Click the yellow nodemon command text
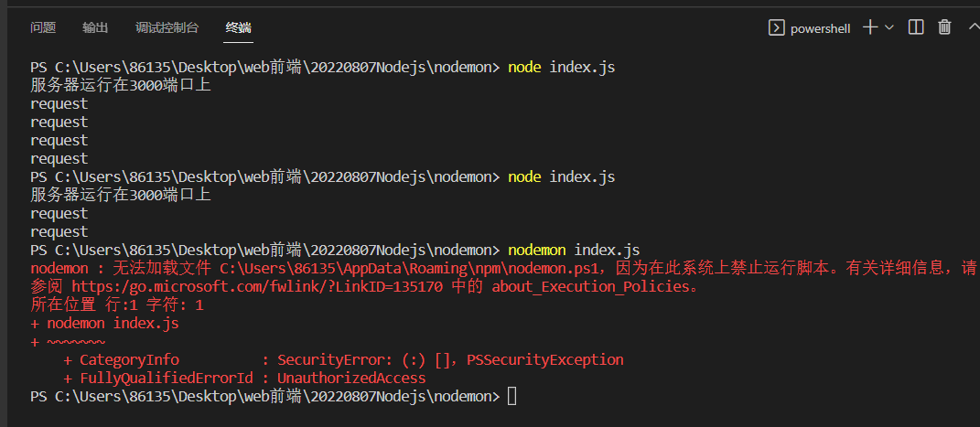Image resolution: width=980 pixels, height=427 pixels. (x=537, y=251)
